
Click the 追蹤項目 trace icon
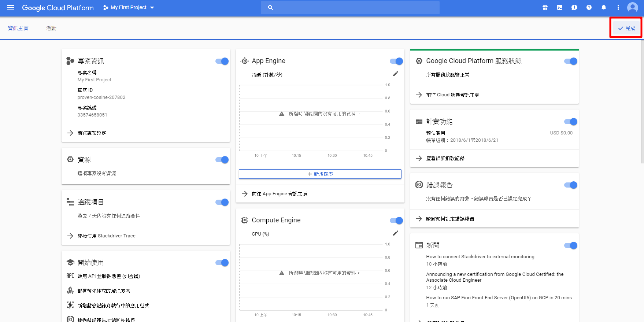(x=70, y=202)
